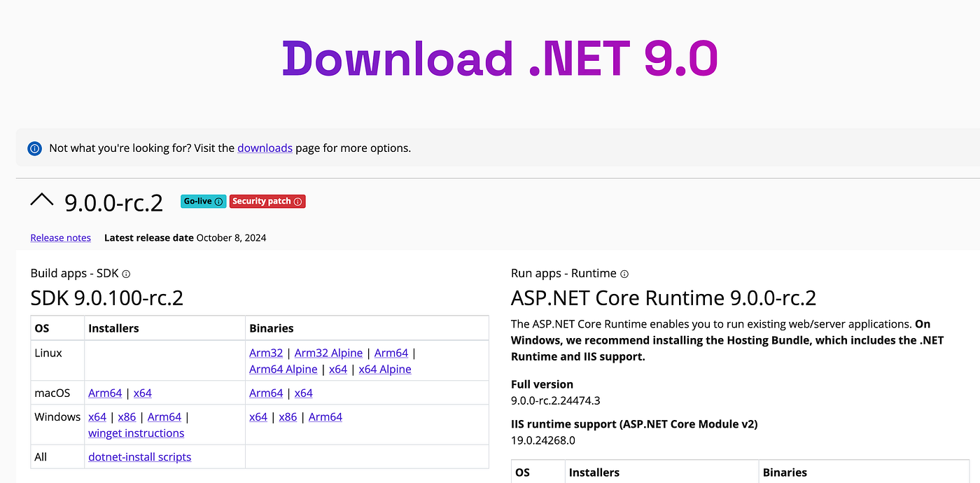The height and width of the screenshot is (483, 980).
Task: Download the Linux Arm32 Alpine SDK binary
Action: coord(328,353)
